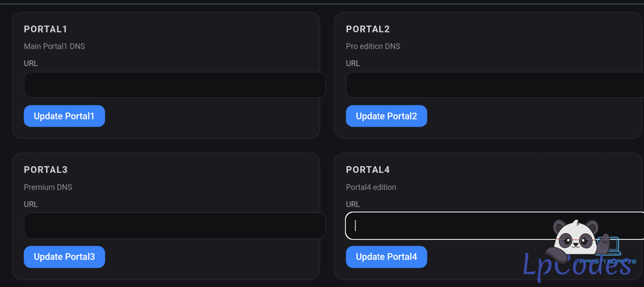Click the panda mascot logo
This screenshot has height=287, width=644.
(x=575, y=238)
